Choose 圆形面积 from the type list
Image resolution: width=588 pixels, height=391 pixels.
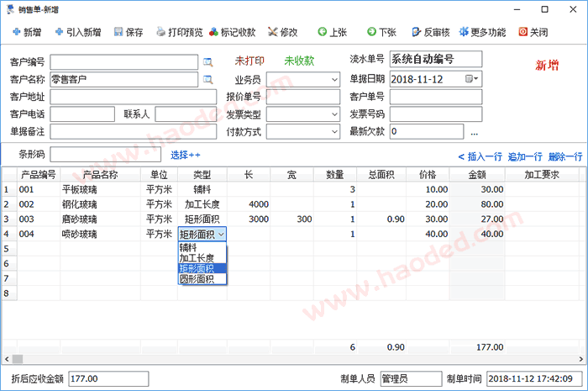(x=202, y=279)
